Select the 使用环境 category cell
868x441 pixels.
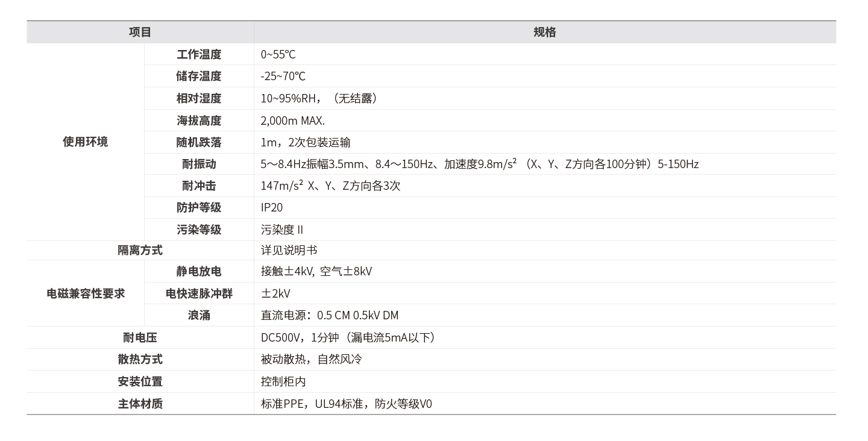(84, 142)
